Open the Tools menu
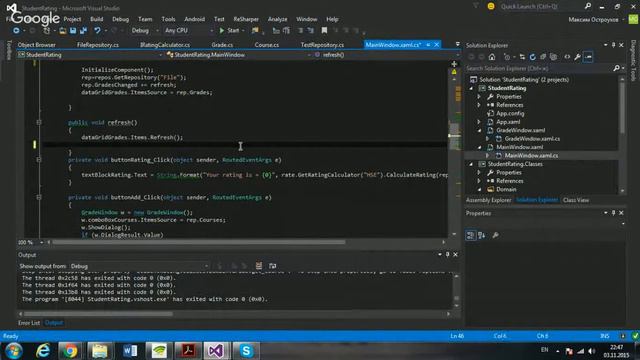This screenshot has width=640, height=360. (168, 19)
